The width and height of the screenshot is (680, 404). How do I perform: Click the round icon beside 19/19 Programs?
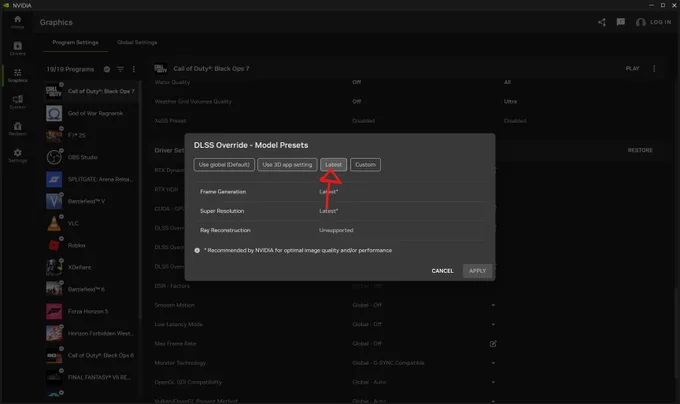[107, 69]
